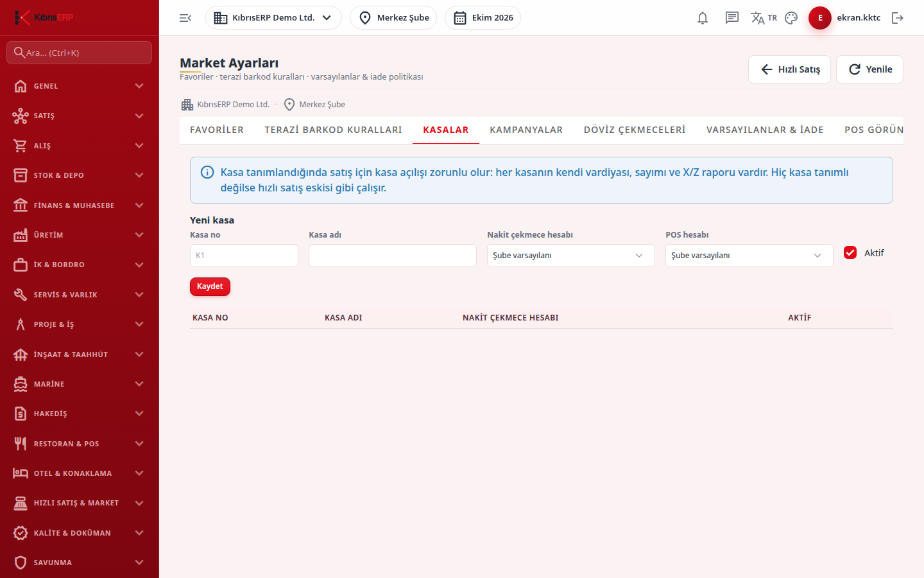Switch to TERAZİ BARKOD KURALLARI tab
This screenshot has height=578, width=924.
point(334,130)
